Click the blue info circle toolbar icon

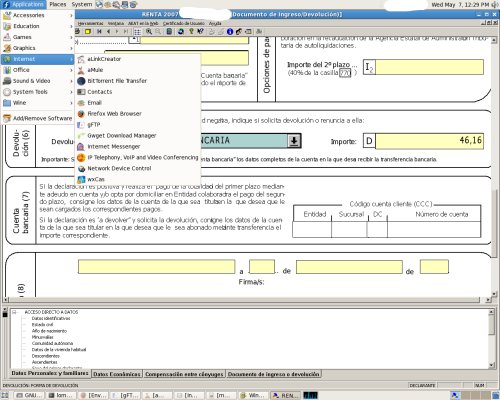tap(230, 32)
